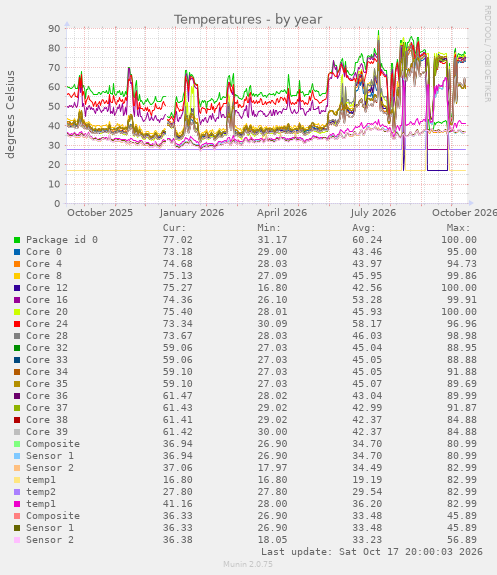Click the 'Temperatures - by year' graph title
This screenshot has height=575, width=497.
[x=248, y=19]
